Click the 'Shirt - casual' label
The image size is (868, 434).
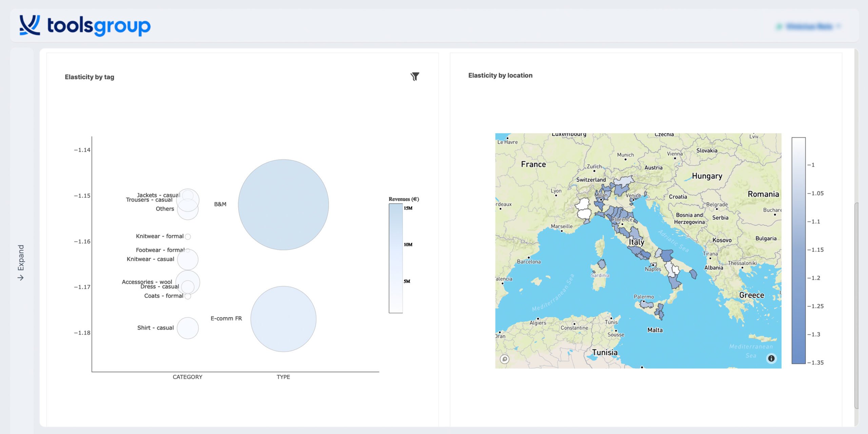[155, 328]
